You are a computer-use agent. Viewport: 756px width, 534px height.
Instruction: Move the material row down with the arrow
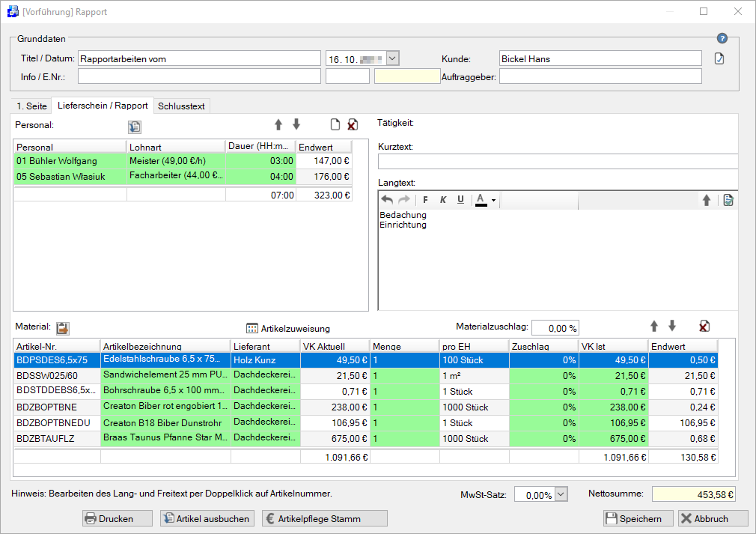(672, 327)
